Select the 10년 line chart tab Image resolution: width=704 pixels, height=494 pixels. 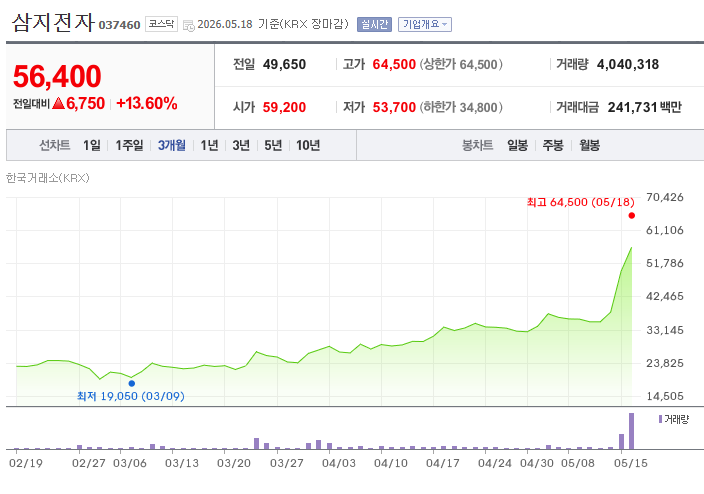pyautogui.click(x=308, y=145)
